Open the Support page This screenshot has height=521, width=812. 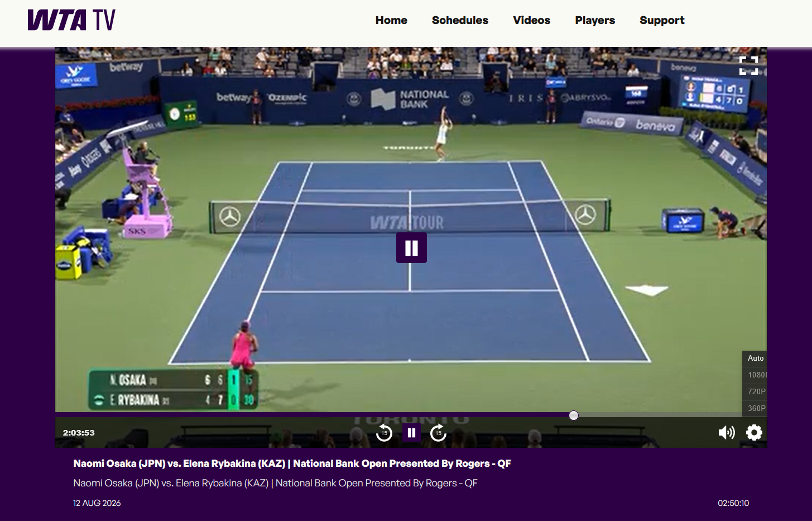[x=662, y=20]
